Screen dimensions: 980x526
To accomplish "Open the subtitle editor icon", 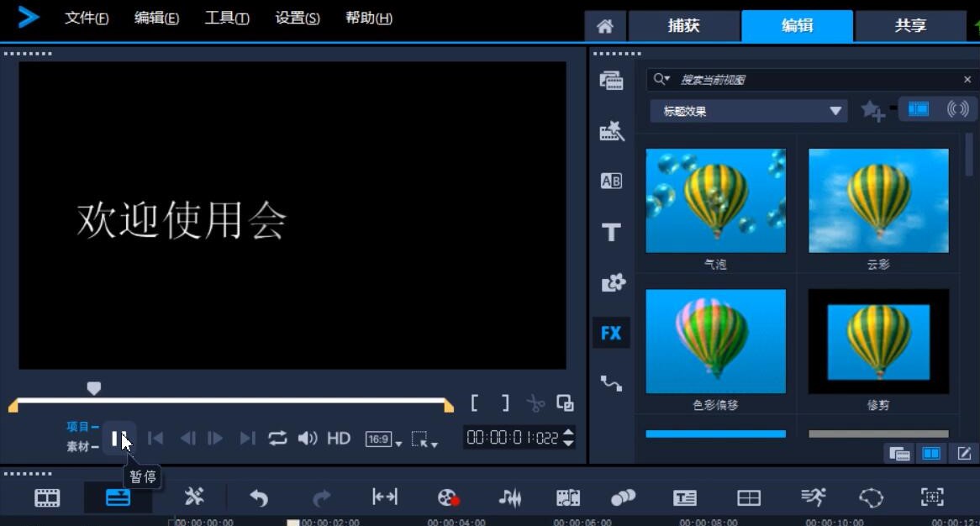I will point(684,498).
